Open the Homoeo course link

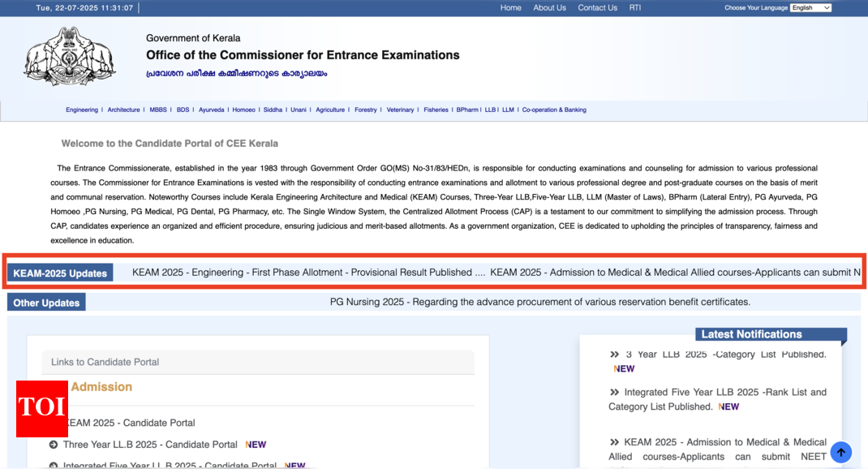coord(243,110)
